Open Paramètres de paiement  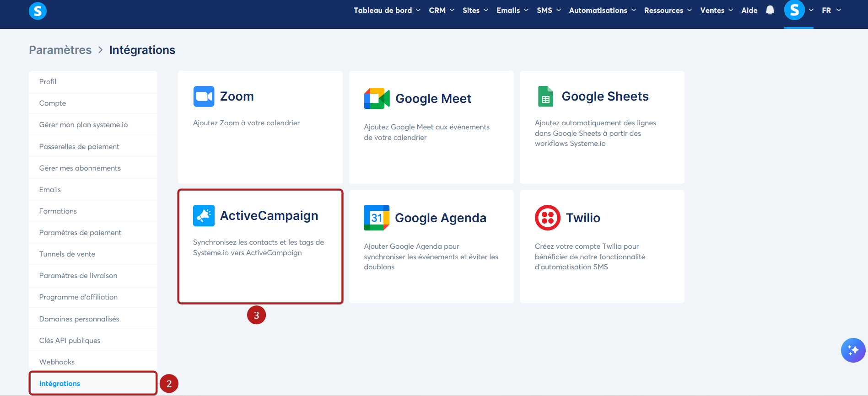(x=93, y=232)
